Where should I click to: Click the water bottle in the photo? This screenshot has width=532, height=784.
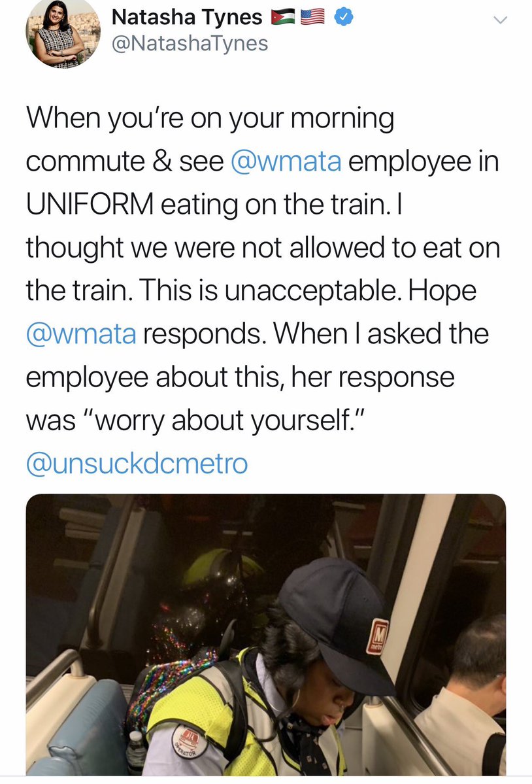(135, 753)
